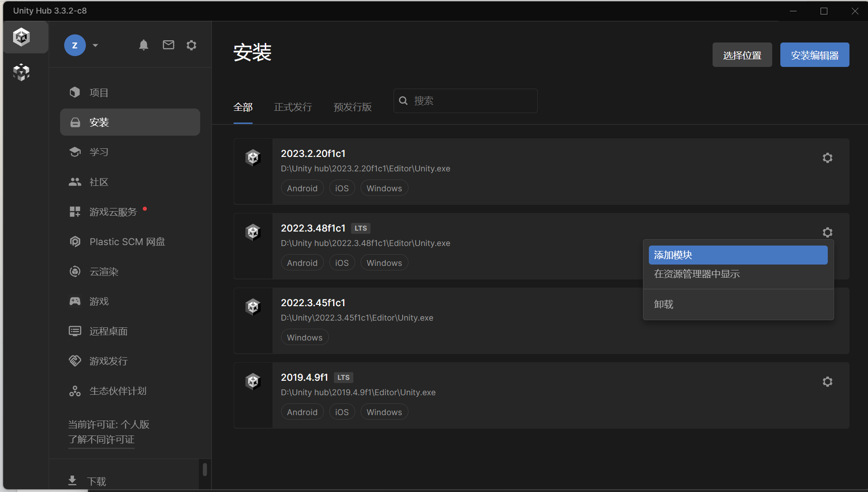The width and height of the screenshot is (868, 492).
Task: Open 游戏 in the sidebar
Action: pos(130,301)
